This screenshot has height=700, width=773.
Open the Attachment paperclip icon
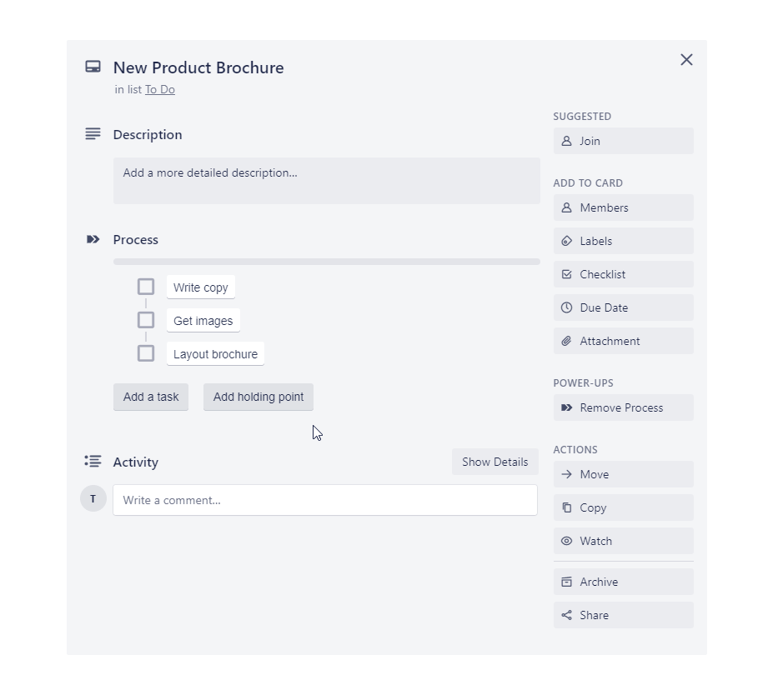click(x=568, y=341)
